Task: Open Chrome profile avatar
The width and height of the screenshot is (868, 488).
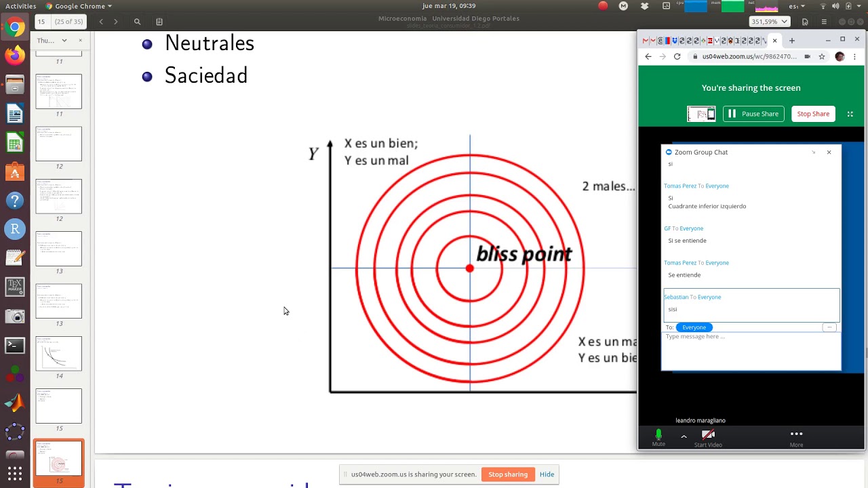Action: click(x=840, y=57)
